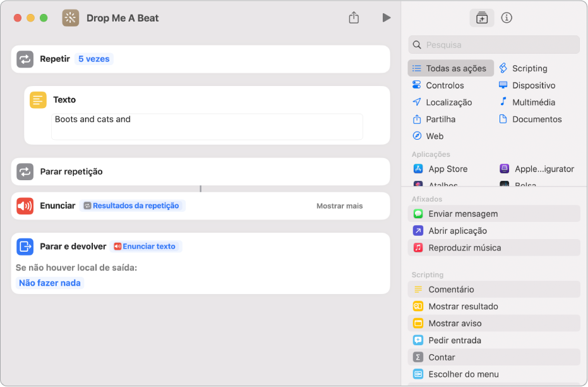Click the purple Abrir aplicação icon
The height and width of the screenshot is (387, 588).
[418, 230]
